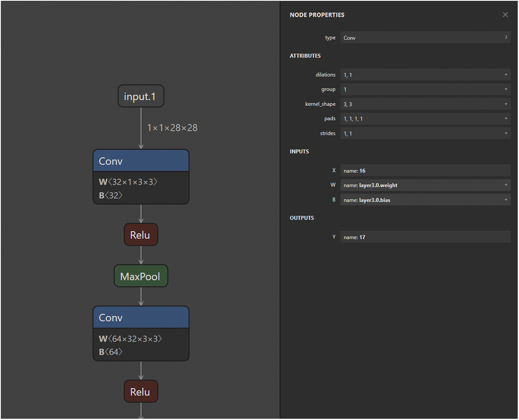The width and height of the screenshot is (519, 420).
Task: Click the bottom Relu node
Action: (x=141, y=392)
